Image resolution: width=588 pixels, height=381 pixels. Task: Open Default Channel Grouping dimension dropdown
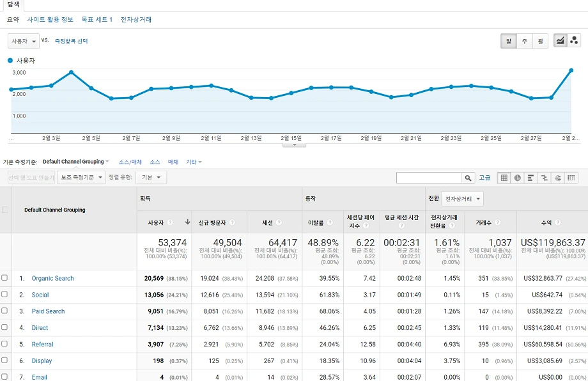coord(76,162)
